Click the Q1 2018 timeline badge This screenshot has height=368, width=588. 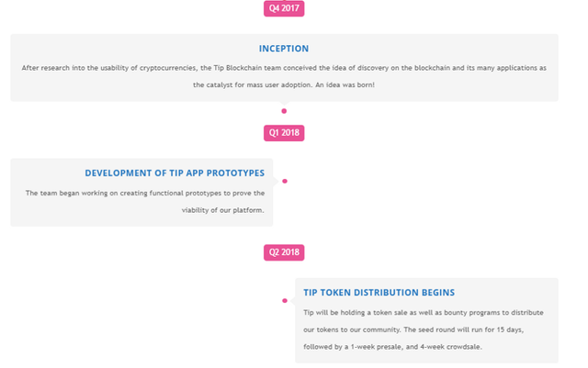tap(284, 133)
